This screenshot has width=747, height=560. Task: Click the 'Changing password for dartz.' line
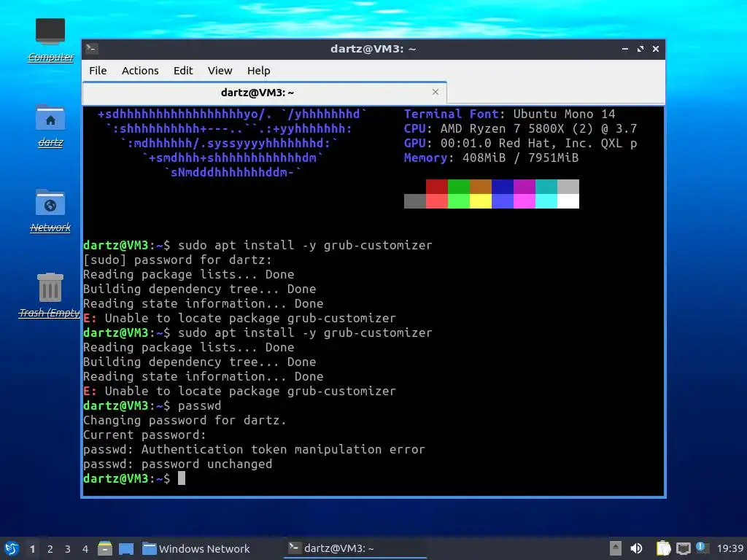[x=185, y=421]
